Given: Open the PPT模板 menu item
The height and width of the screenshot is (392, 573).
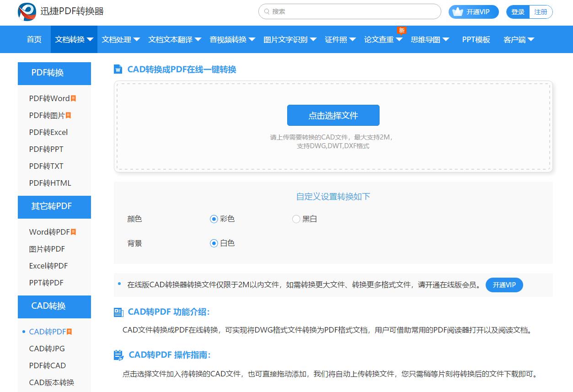Looking at the screenshot, I should pos(476,39).
